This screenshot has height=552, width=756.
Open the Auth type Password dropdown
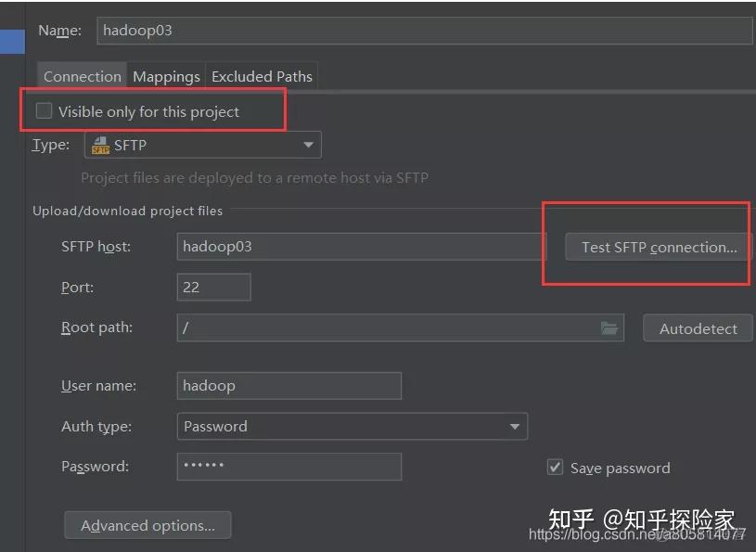[x=352, y=426]
